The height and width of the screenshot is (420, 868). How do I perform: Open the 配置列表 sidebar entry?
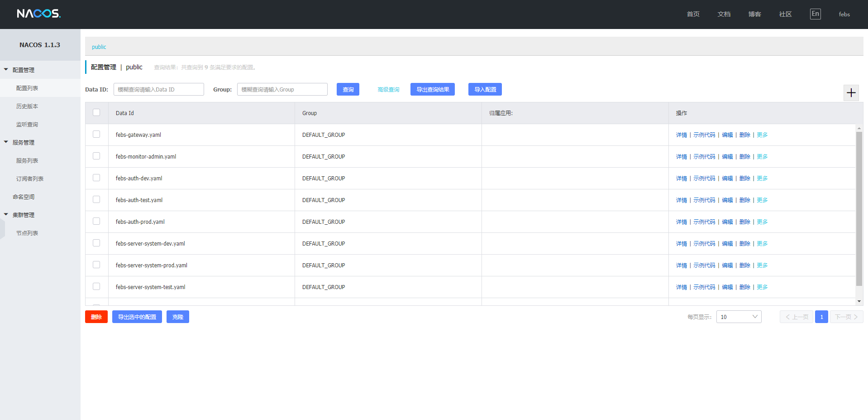[x=27, y=87]
